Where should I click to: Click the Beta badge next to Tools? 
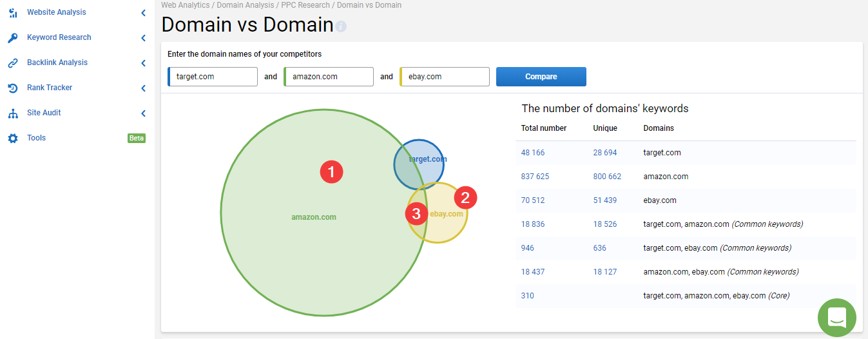coord(137,138)
